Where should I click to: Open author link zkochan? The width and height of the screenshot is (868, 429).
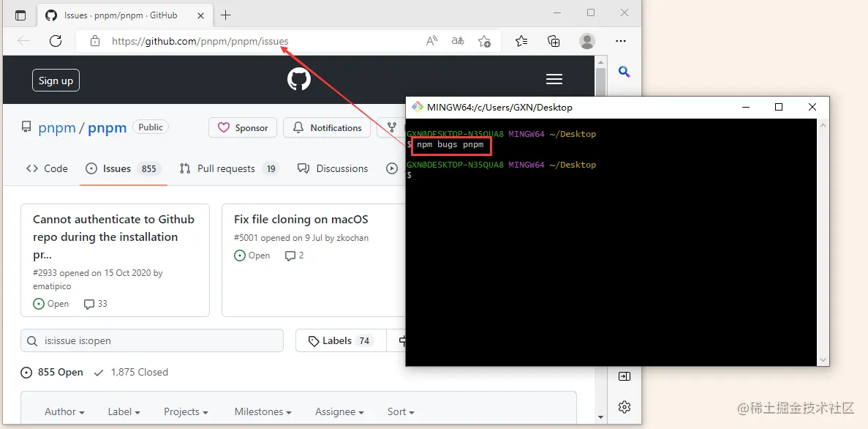(x=352, y=238)
